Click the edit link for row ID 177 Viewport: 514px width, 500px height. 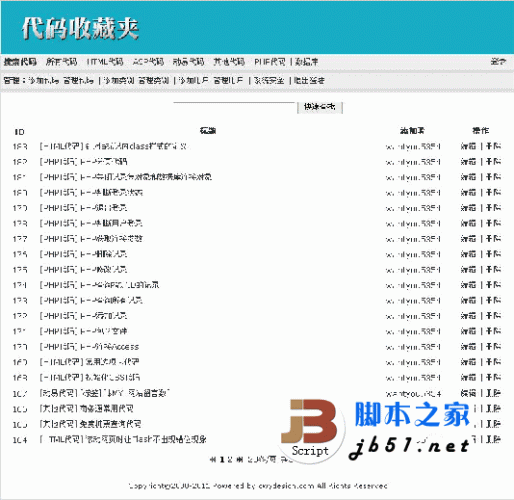point(468,239)
